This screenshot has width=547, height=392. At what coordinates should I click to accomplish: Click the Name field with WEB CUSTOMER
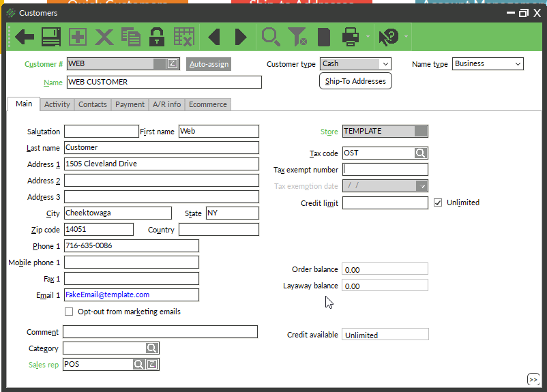[164, 82]
